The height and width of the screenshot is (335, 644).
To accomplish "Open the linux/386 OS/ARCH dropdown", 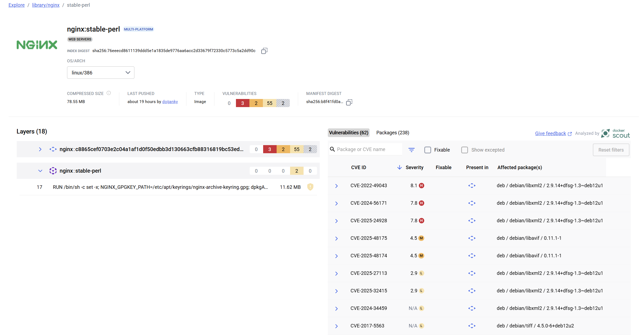I will click(x=100, y=73).
